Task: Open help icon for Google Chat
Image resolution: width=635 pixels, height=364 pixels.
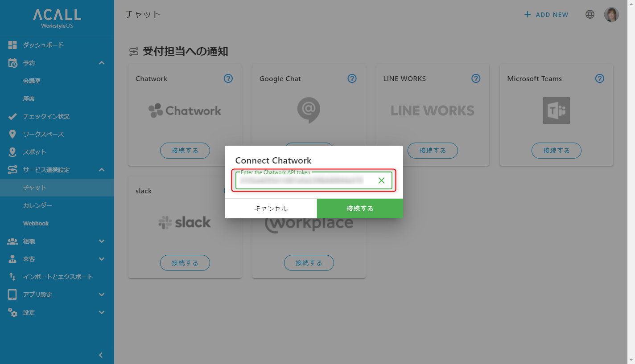Action: [352, 78]
